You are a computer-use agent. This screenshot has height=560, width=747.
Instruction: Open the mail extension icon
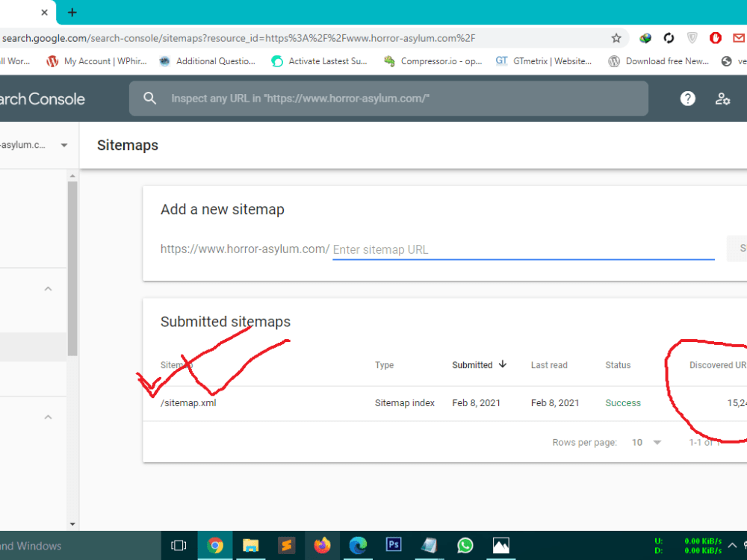(x=740, y=38)
